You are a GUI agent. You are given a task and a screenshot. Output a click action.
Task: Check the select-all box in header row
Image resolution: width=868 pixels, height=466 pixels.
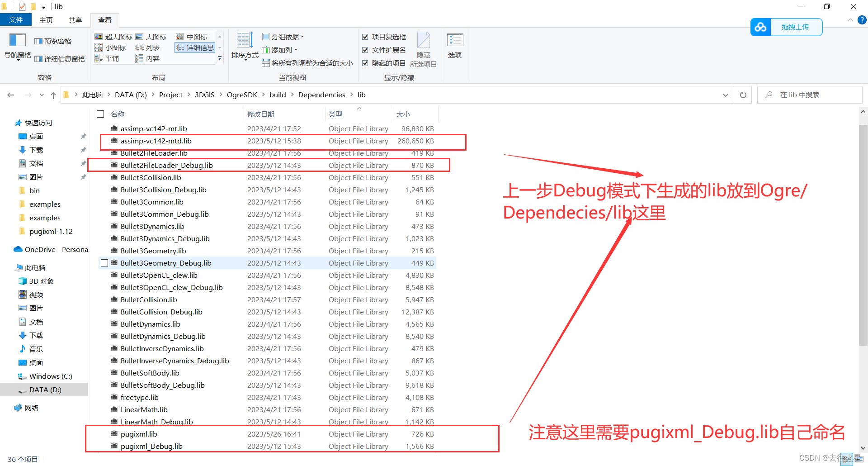click(x=100, y=114)
